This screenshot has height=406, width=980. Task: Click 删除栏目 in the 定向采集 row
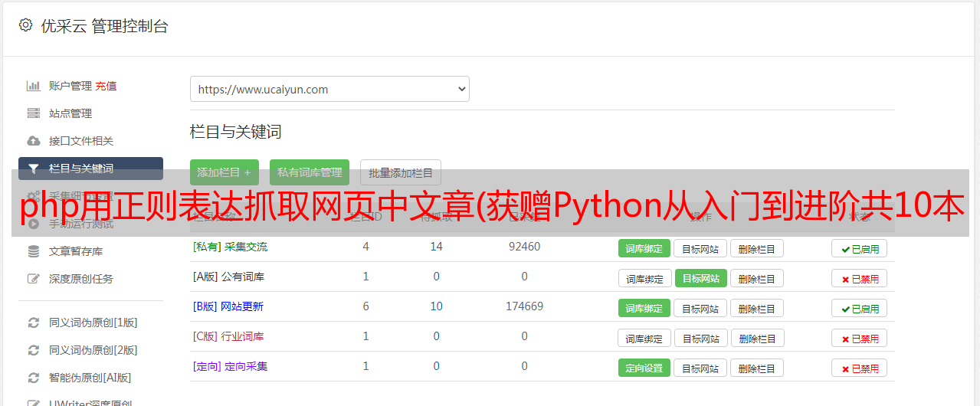(x=756, y=368)
